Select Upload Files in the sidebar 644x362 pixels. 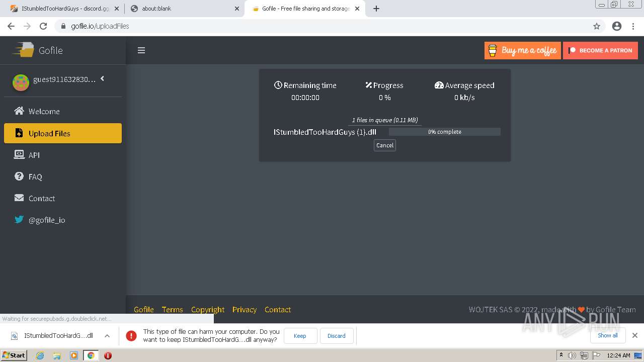[x=63, y=133]
